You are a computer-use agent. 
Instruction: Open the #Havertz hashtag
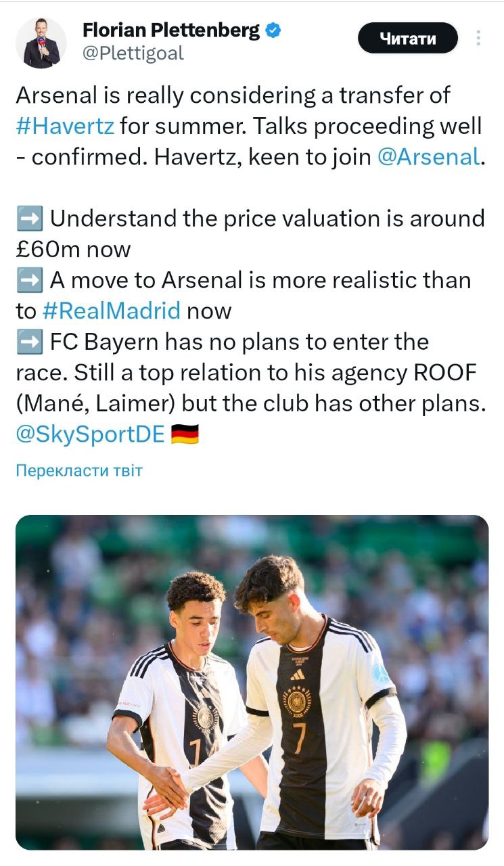[x=65, y=126]
